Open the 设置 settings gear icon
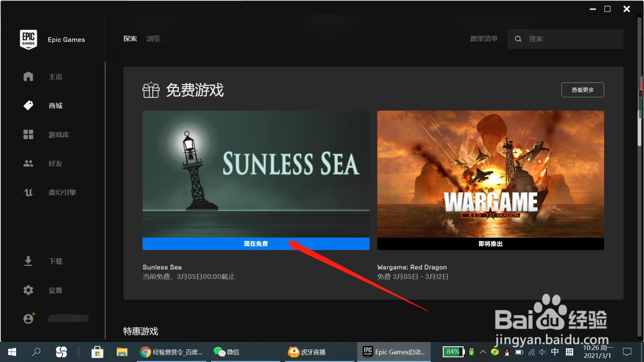Viewport: 644px width, 362px height. point(28,290)
